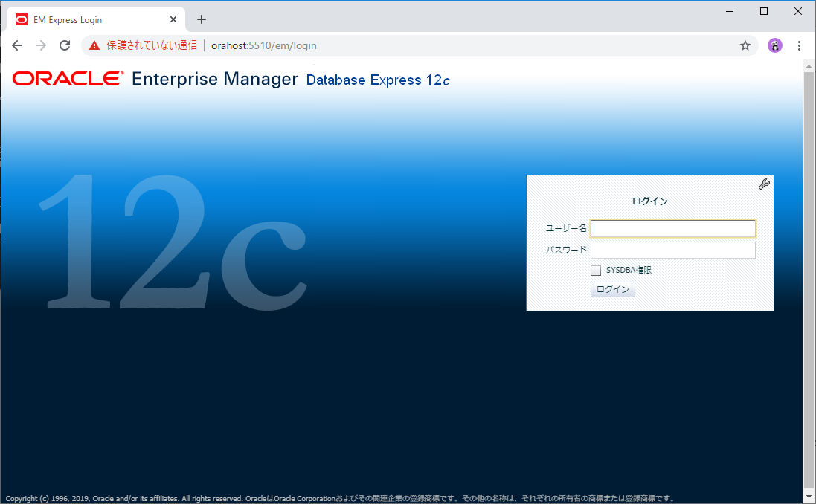Click the ログイン button
816x504 pixels.
(x=612, y=290)
